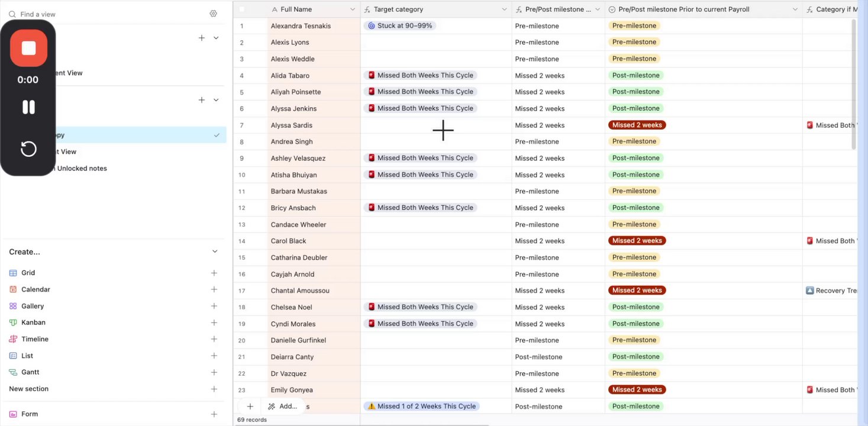Add a new Form view with plus

[x=214, y=414]
